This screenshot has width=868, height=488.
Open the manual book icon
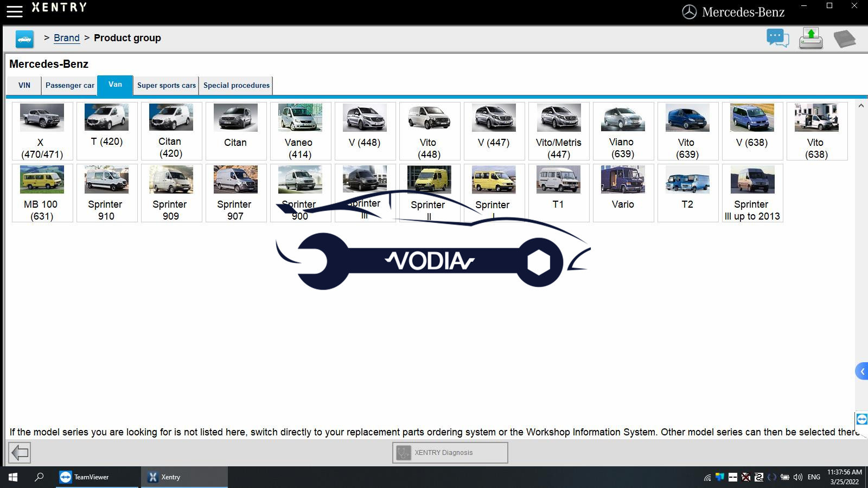tap(844, 39)
